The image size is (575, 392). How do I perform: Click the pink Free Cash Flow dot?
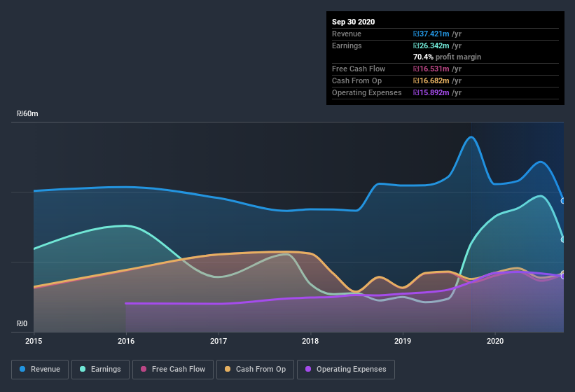coord(144,369)
